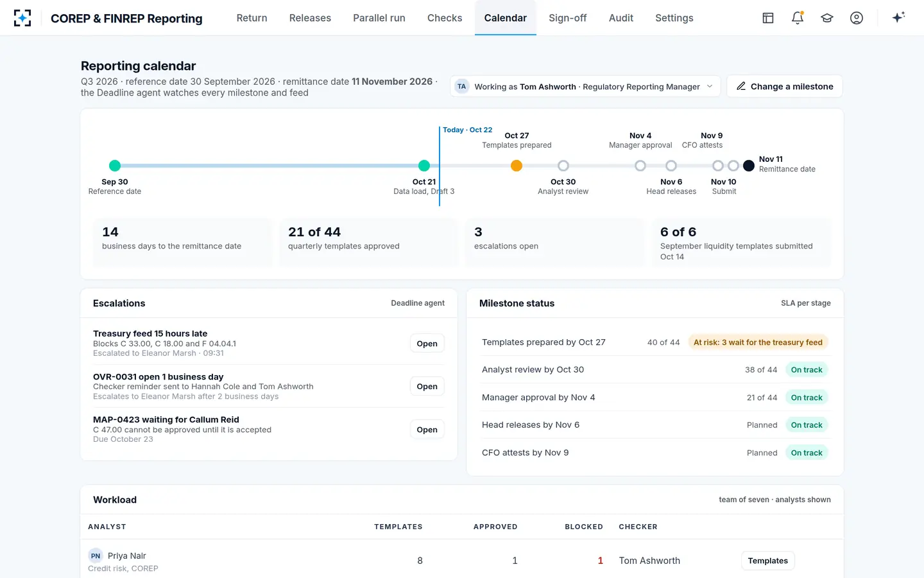The image size is (924, 578).
Task: Click the 14 business days stat
Action: pos(183,242)
